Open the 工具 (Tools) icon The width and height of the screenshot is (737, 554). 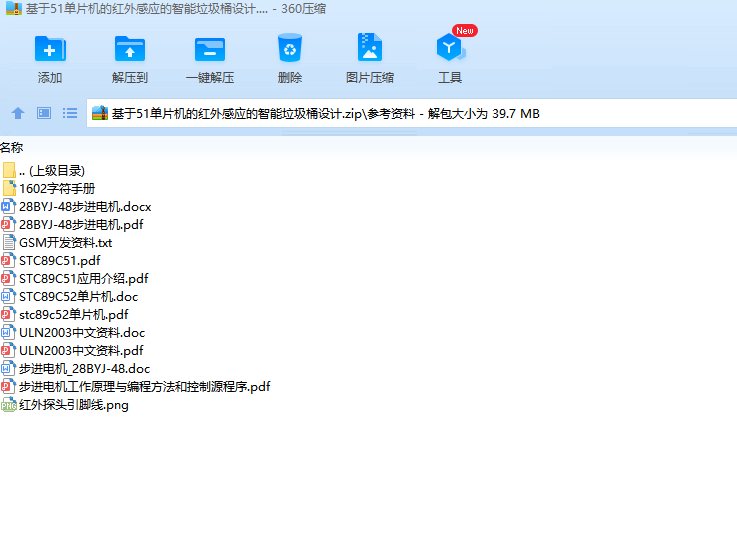pos(450,47)
